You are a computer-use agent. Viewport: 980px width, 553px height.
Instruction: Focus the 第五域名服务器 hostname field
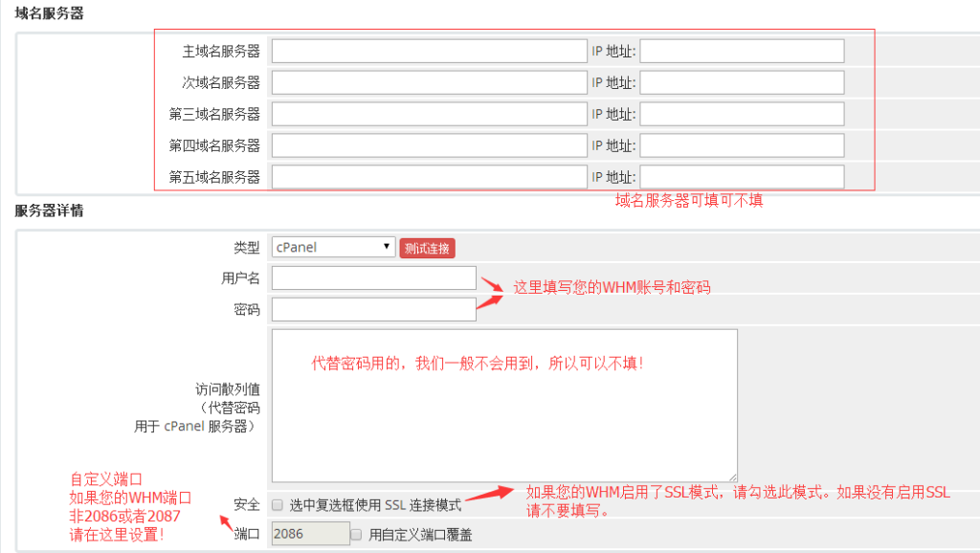430,177
